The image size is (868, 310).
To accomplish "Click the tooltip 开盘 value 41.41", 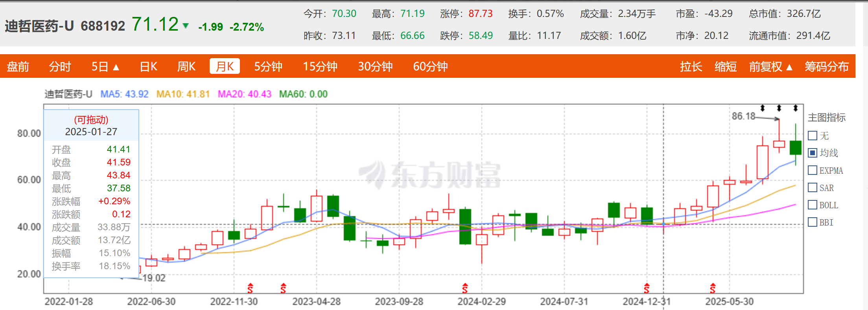I will tap(118, 149).
